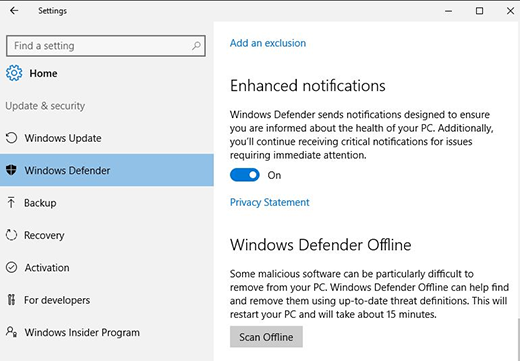Click the On label beside toggle
This screenshot has width=520, height=361.
pos(274,175)
